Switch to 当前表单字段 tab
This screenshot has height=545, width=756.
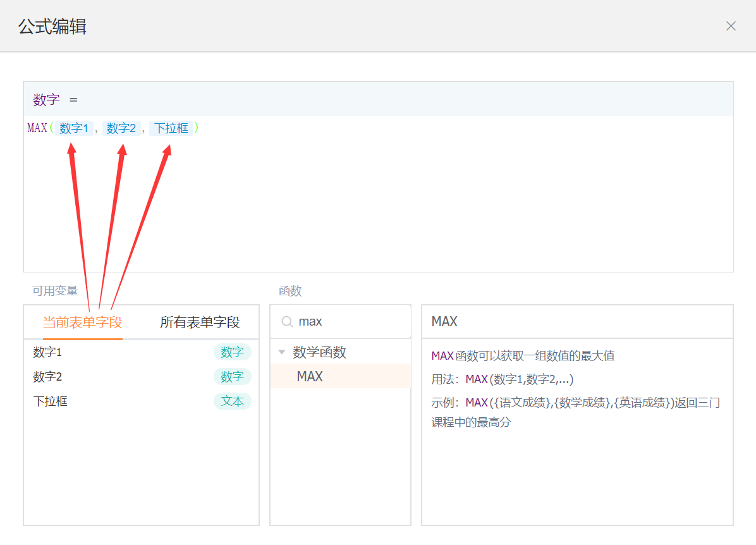82,322
